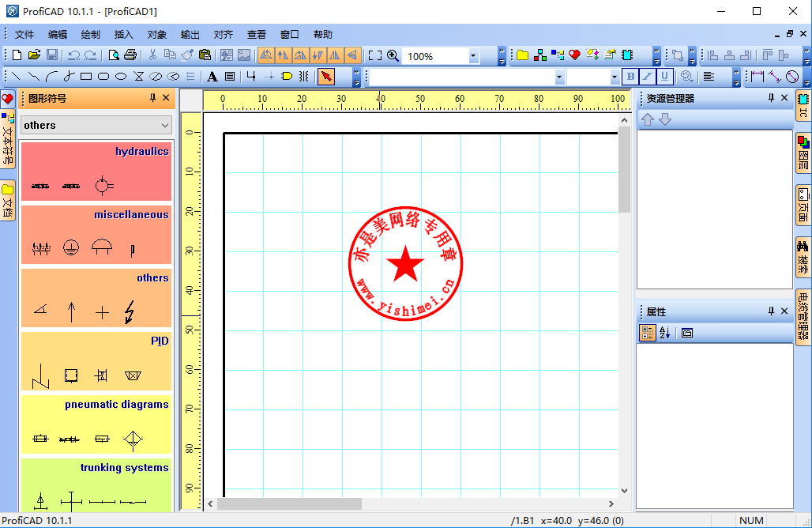Select the diameter dimension circle tool

[792, 77]
